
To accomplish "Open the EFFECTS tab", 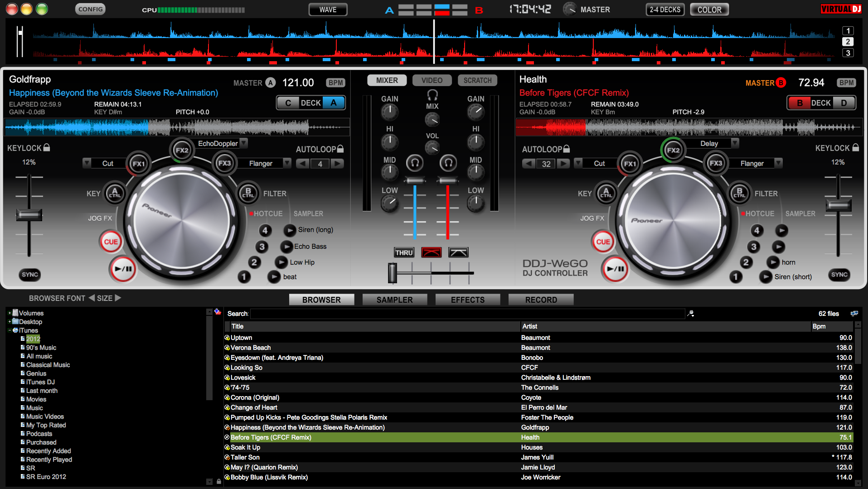I will point(467,299).
